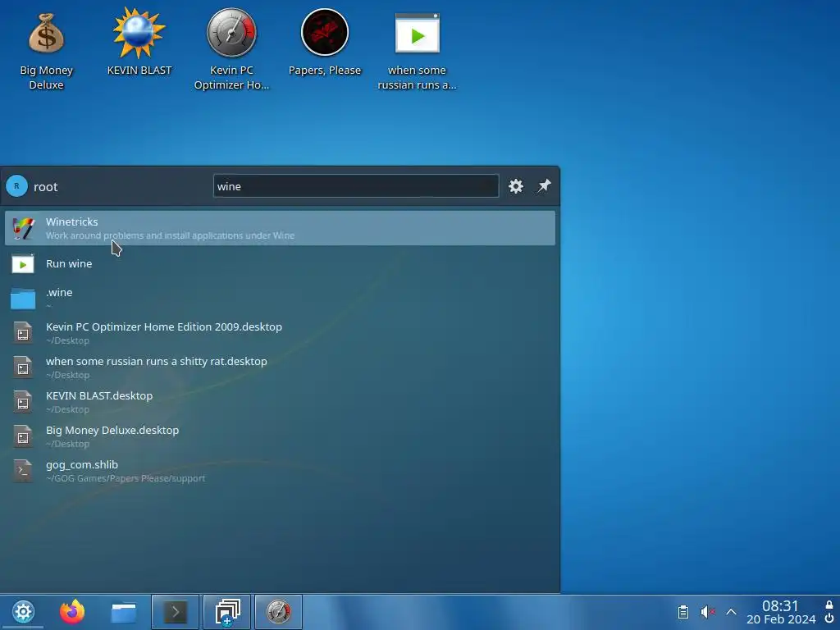The height and width of the screenshot is (630, 840).
Task: Select the Run wine result
Action: pos(280,263)
